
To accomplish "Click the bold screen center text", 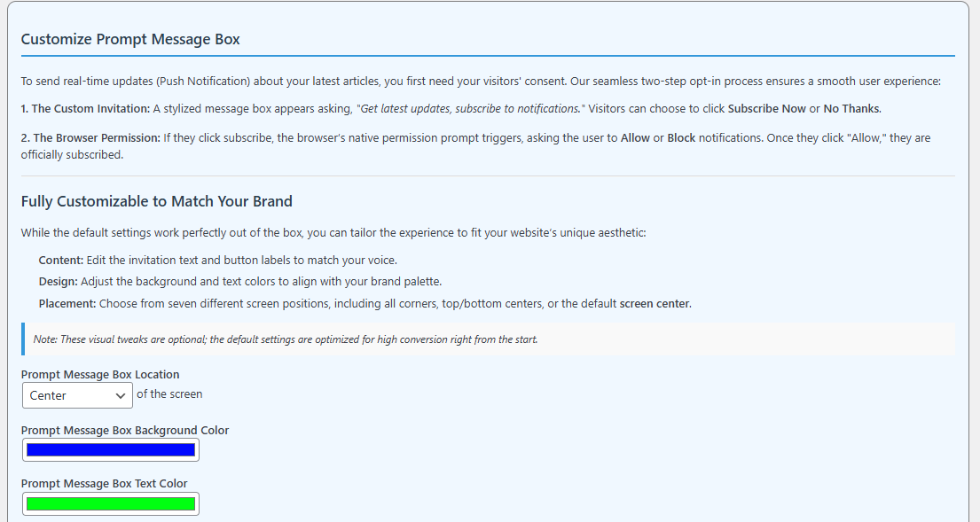I will [x=655, y=304].
